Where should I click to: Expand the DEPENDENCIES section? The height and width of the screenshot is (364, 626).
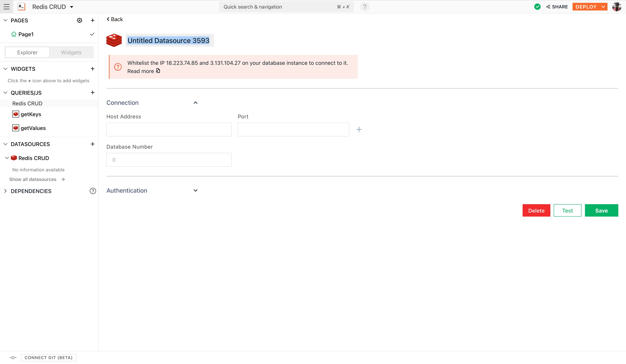pos(5,191)
